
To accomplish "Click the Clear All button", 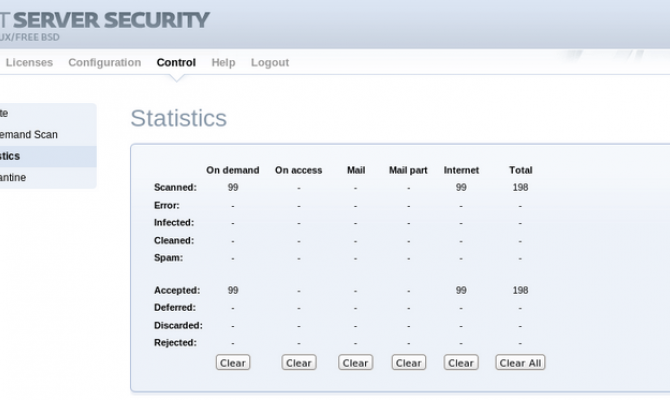I will tap(520, 363).
